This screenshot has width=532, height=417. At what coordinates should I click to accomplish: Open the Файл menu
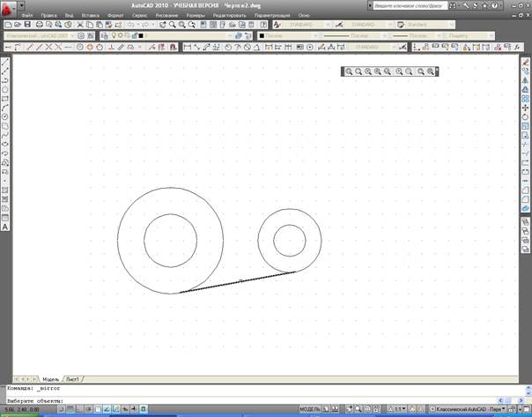27,15
